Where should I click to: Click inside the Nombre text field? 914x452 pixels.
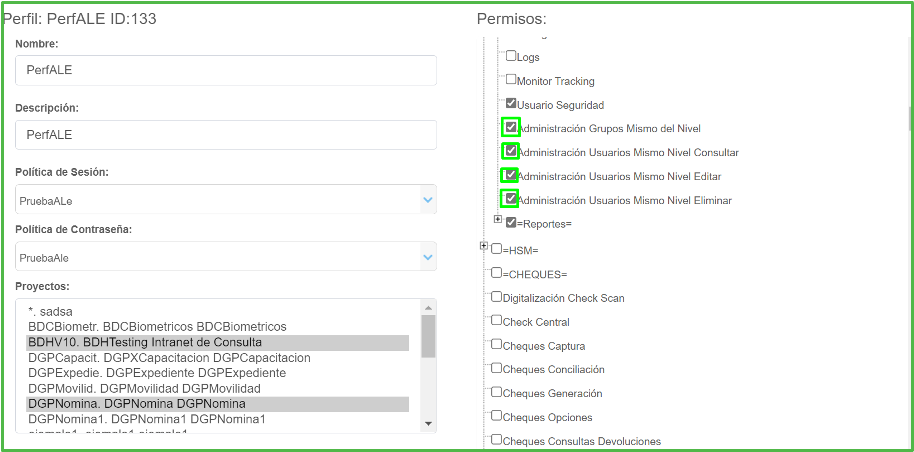tap(226, 71)
